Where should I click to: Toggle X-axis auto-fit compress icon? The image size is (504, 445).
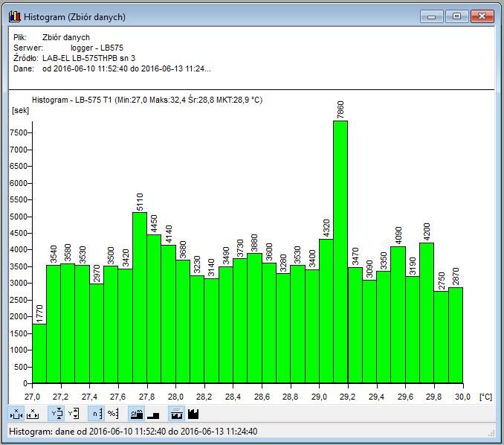(16, 414)
